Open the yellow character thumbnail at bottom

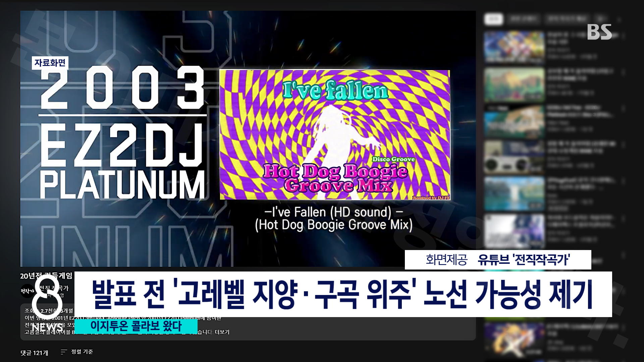click(x=514, y=339)
